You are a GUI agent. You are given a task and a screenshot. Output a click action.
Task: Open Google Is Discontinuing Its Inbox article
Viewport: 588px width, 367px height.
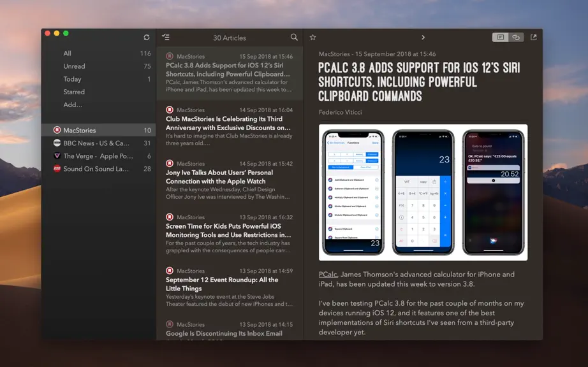[x=230, y=327]
